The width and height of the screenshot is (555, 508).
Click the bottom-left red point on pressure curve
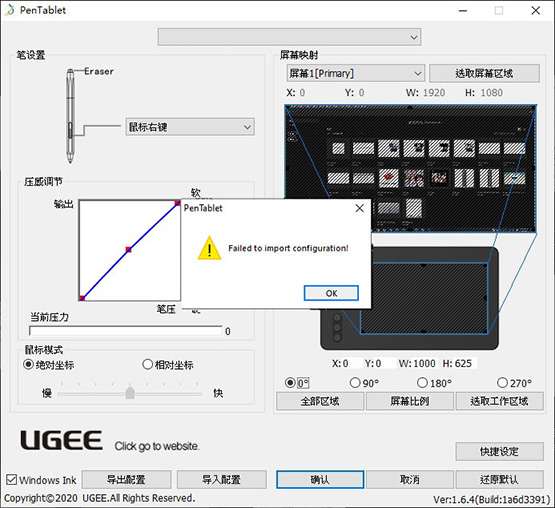[82, 298]
